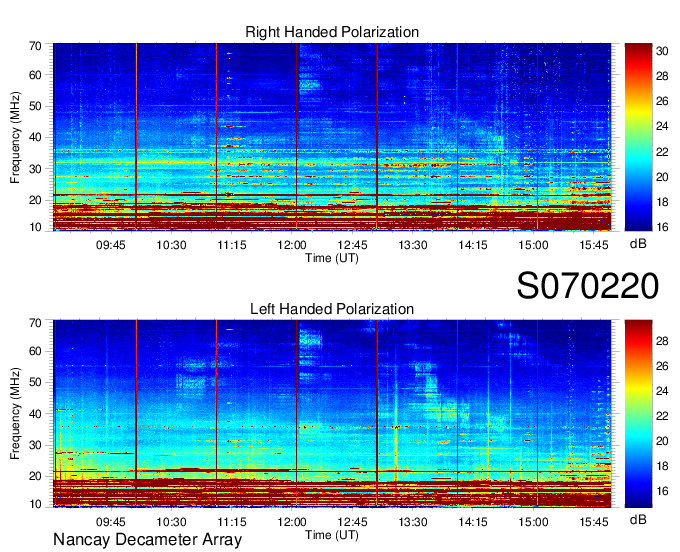The height and width of the screenshot is (552, 680).
Task: Click "Frequency (MHz)" label of Left Handed plot
Action: click(x=15, y=414)
